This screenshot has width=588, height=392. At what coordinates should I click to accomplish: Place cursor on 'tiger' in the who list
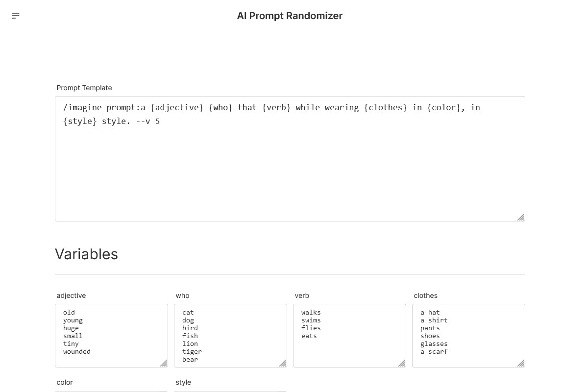click(192, 351)
